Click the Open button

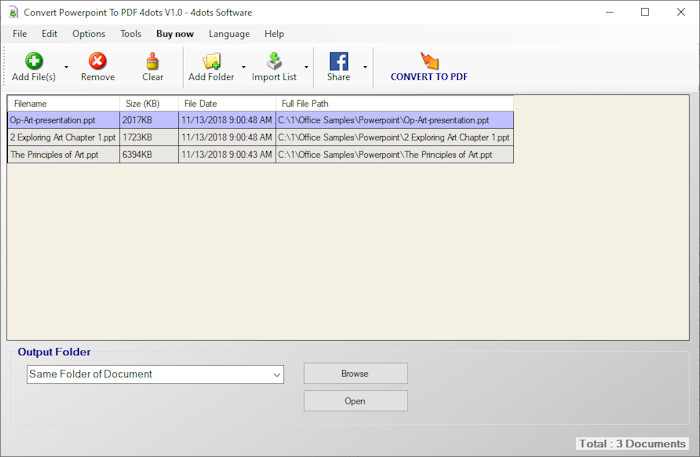pyautogui.click(x=355, y=401)
